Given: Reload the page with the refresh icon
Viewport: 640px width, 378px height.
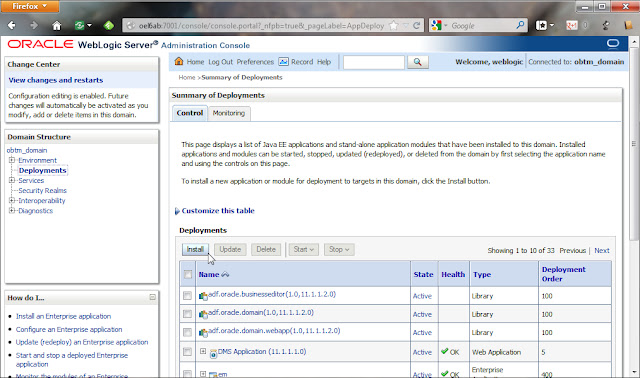Looking at the screenshot, I should pos(417,25).
